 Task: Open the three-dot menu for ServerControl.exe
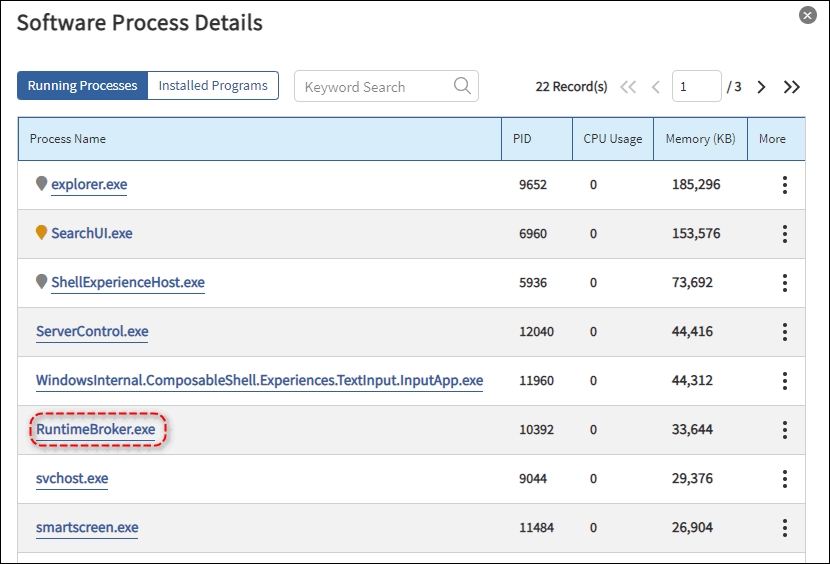point(785,332)
